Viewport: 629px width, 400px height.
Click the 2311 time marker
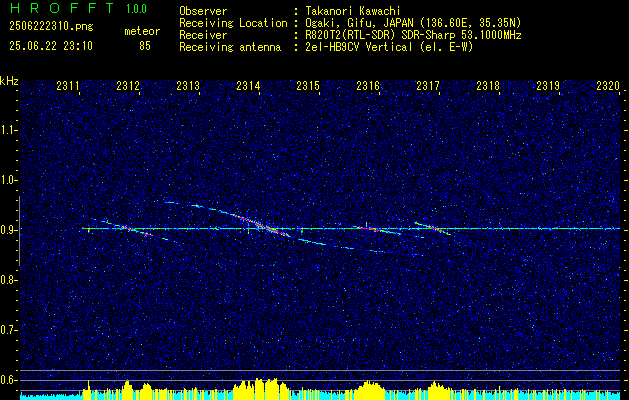pos(68,85)
